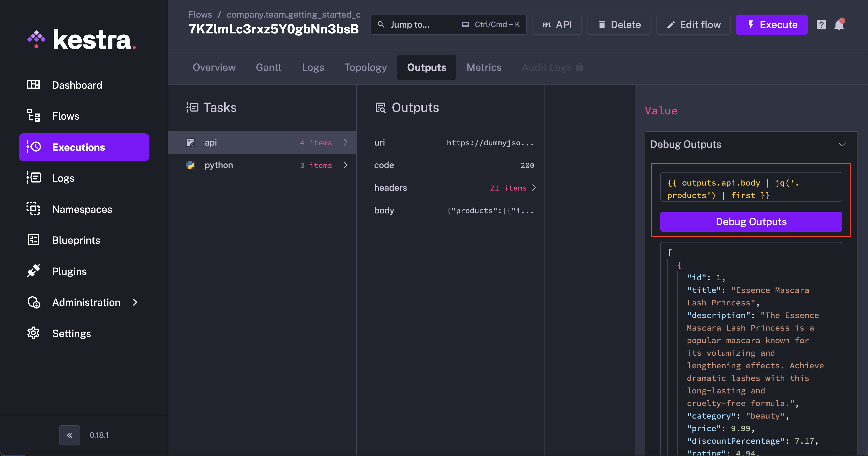Open the help question mark icon
The height and width of the screenshot is (456, 868).
[x=821, y=25]
